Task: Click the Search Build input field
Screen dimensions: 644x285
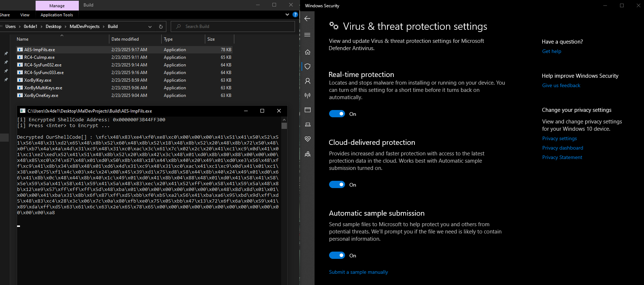Action: pos(233,27)
